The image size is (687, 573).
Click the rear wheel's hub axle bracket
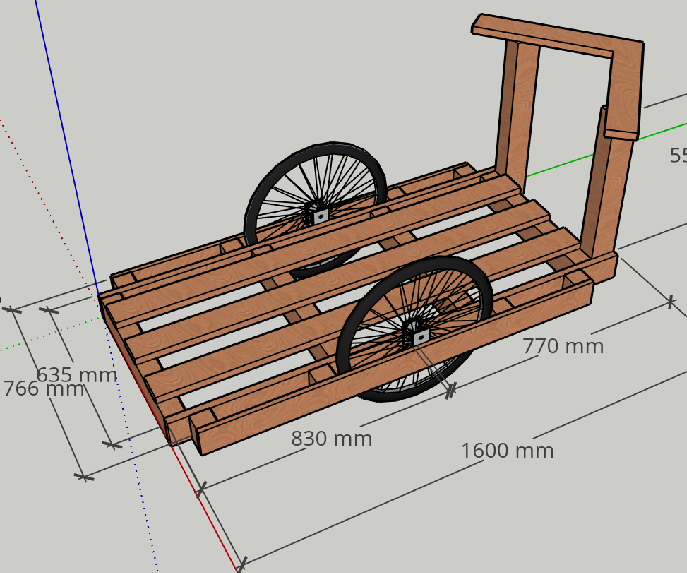(320, 214)
